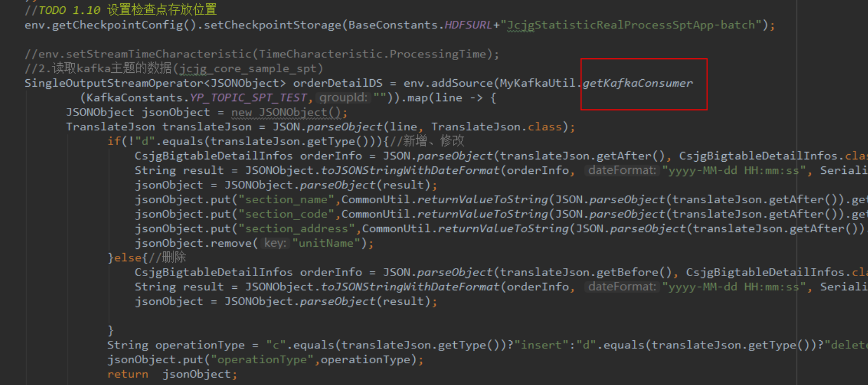Click the "JcjgStatisticRealProcessSptApp-batch" string literal
Image resolution: width=868 pixels, height=385 pixels.
click(x=631, y=25)
